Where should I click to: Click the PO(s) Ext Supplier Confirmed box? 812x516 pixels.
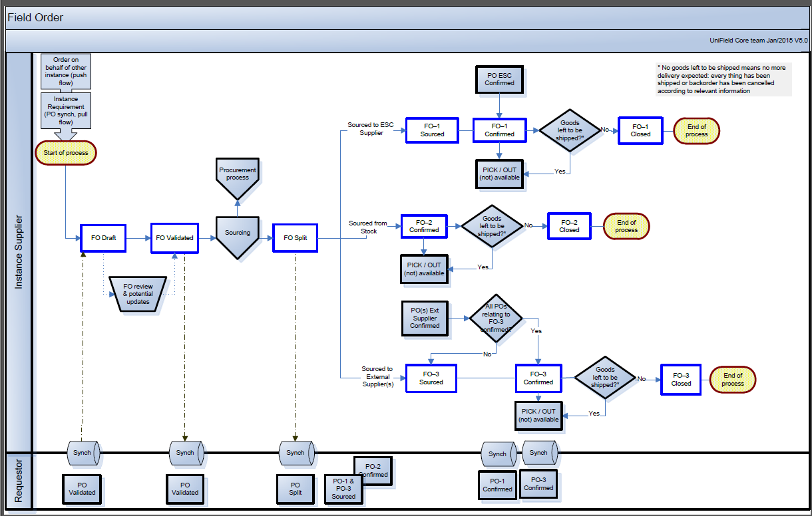425,318
